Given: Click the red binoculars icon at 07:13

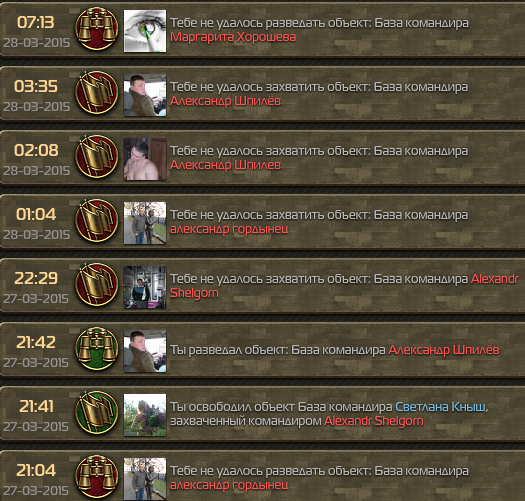Looking at the screenshot, I should coord(97,28).
